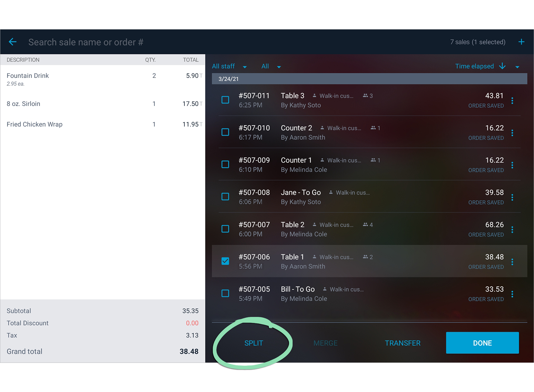The height and width of the screenshot is (392, 534).
Task: Click the QTY. column header
Action: (150, 60)
